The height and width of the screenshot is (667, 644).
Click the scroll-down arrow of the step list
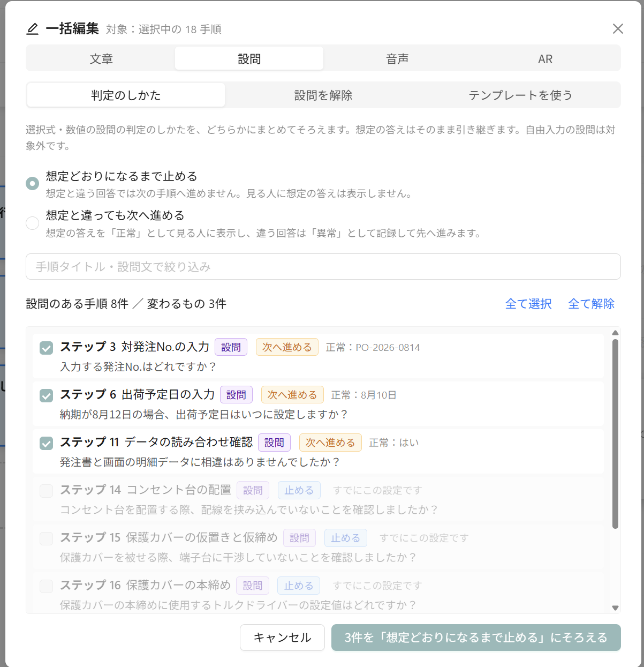[615, 608]
